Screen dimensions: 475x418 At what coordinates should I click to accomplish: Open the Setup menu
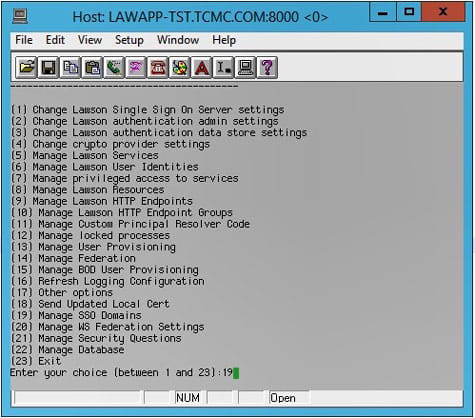[x=129, y=40]
